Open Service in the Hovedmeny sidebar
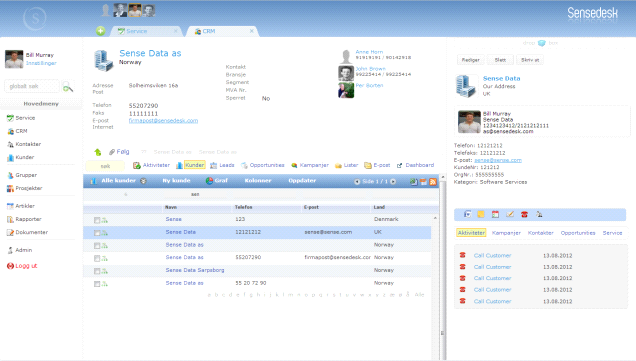 coord(25,118)
